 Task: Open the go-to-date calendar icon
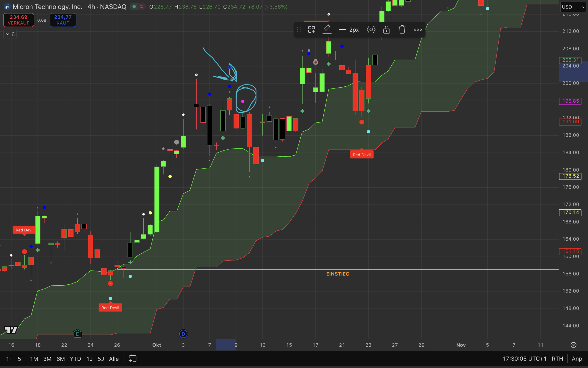tap(132, 359)
